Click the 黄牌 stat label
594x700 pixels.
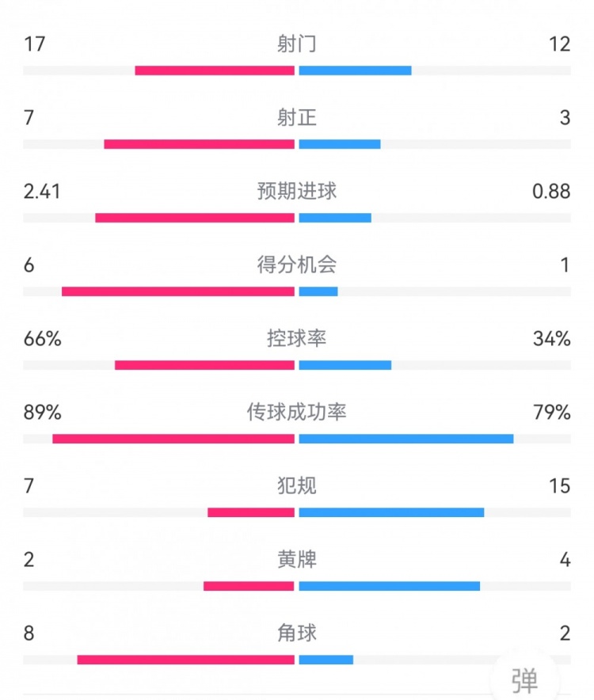coord(297,560)
